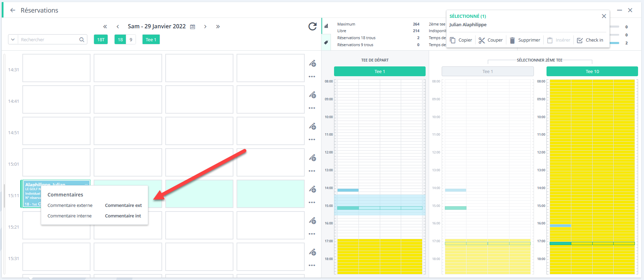Select the statistics bar chart icon
Screen dimensions: 644x280
[326, 26]
